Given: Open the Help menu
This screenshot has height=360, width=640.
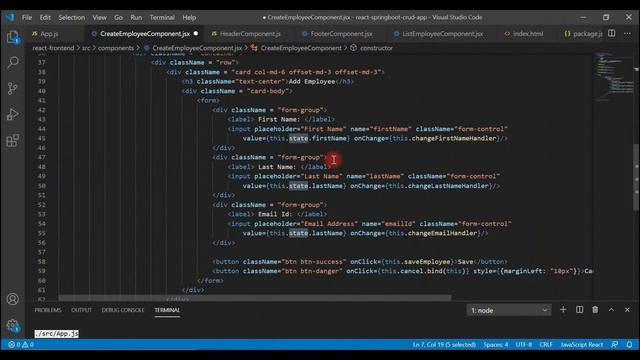Looking at the screenshot, I should tap(189, 18).
